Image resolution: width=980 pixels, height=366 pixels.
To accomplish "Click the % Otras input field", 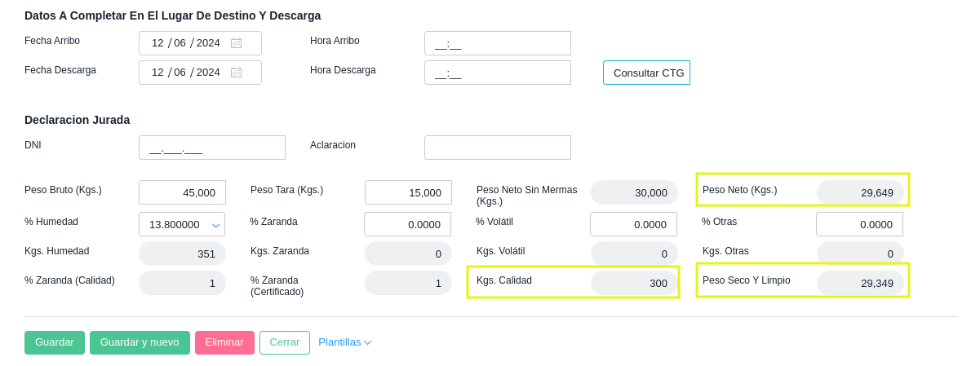I will 859,224.
